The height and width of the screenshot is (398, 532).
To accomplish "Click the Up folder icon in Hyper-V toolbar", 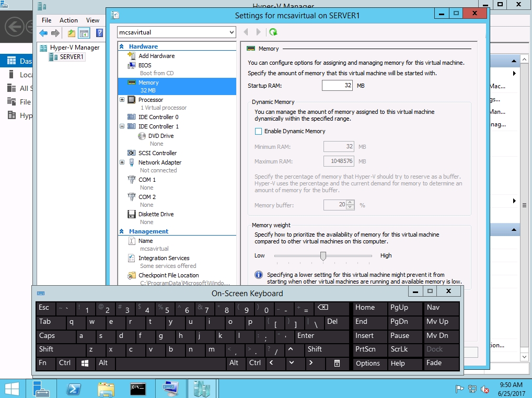I will click(x=71, y=33).
